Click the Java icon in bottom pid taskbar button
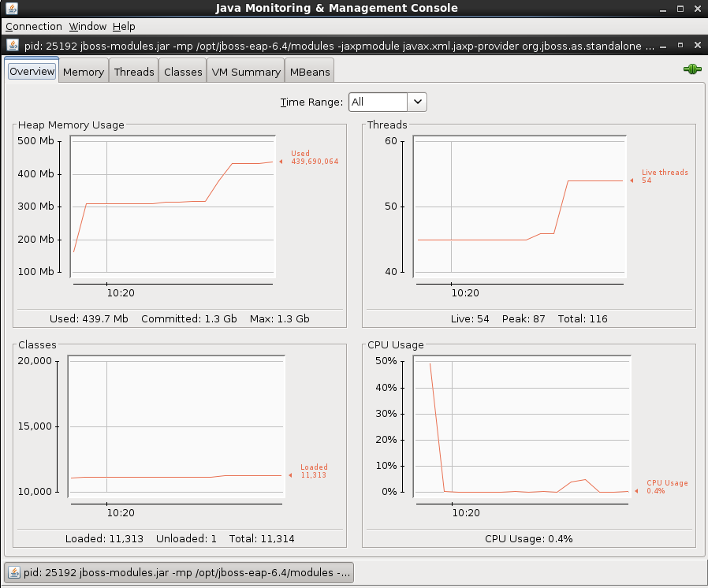This screenshot has height=588, width=708. [x=14, y=572]
